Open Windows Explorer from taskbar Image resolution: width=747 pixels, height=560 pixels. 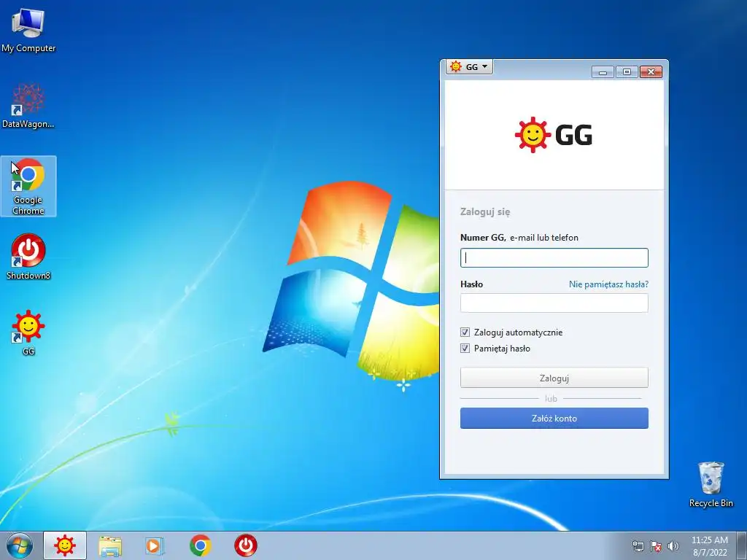point(110,545)
